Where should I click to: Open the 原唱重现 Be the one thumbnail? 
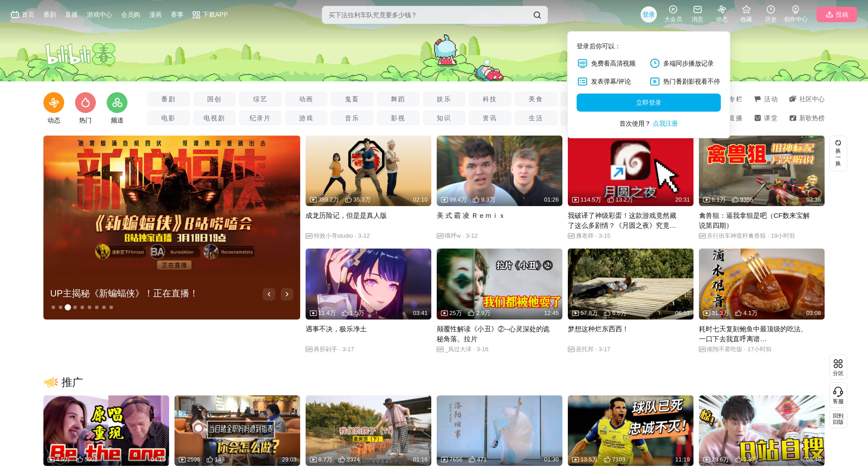106,431
